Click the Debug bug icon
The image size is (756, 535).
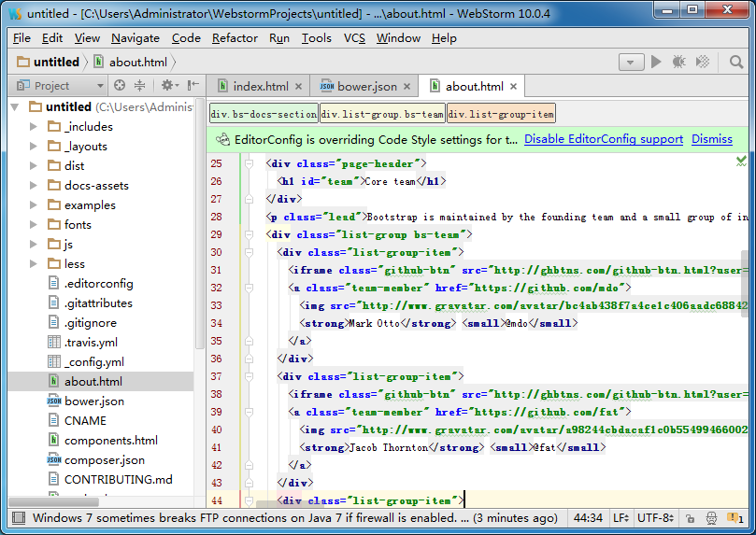click(679, 62)
